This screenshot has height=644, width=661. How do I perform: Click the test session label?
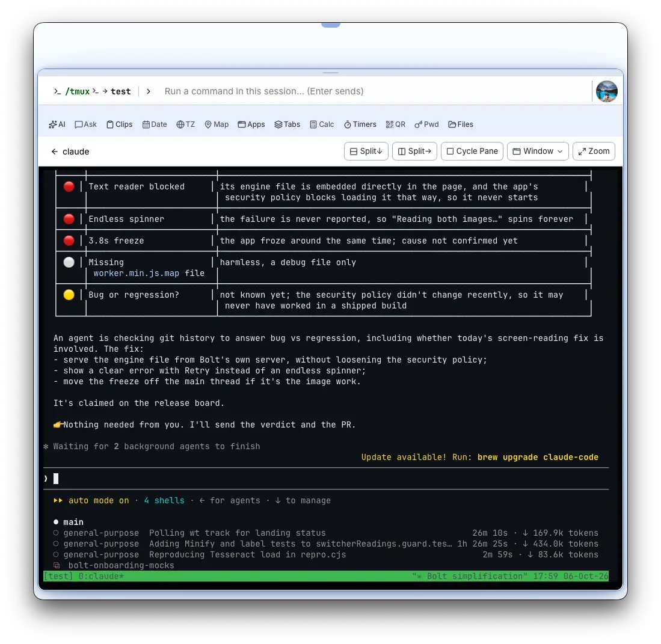(120, 91)
